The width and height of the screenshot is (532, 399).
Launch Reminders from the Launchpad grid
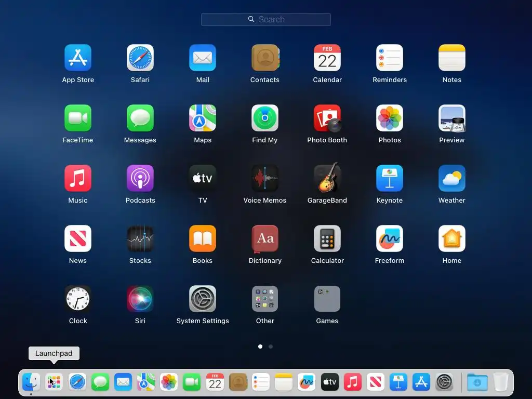pos(390,58)
